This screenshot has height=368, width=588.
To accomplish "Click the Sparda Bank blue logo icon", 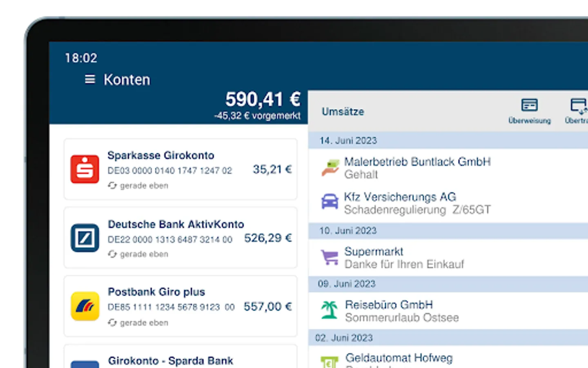I will point(85,364).
